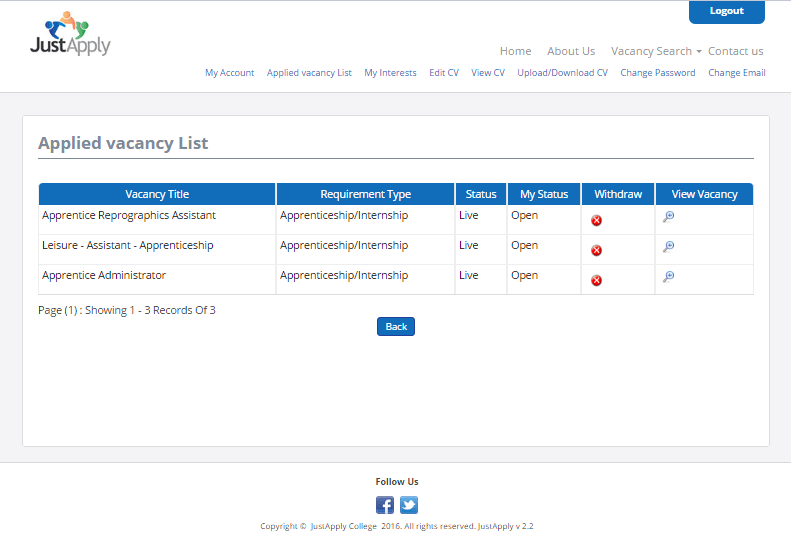Withdraw Leisure Assistant Apprenticeship application
The width and height of the screenshot is (791, 541).
tap(596, 250)
